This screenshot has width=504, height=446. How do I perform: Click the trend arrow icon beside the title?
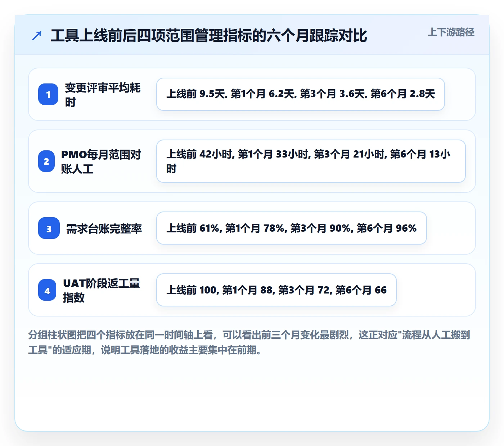point(37,36)
